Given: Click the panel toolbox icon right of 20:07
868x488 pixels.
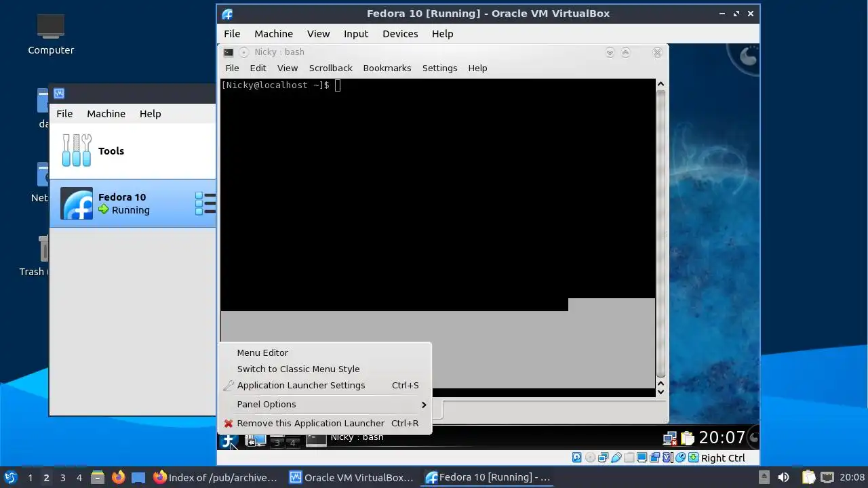Looking at the screenshot, I should point(753,438).
